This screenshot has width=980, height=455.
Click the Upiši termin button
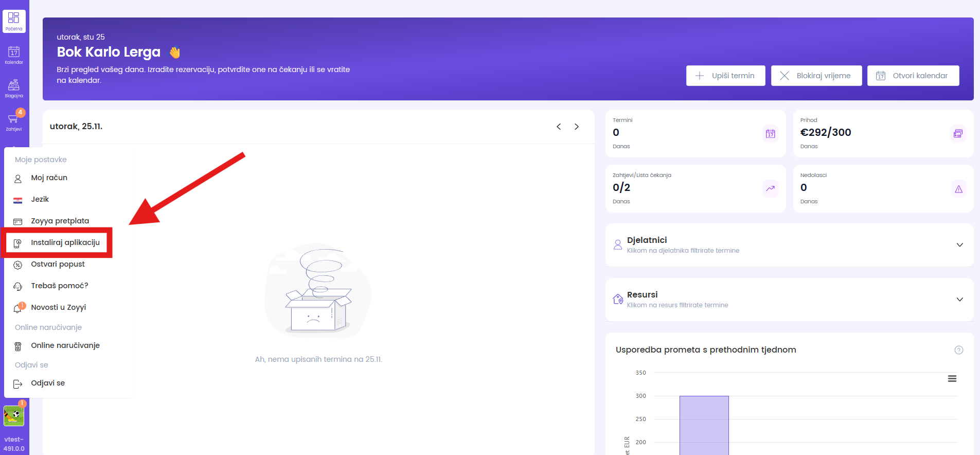725,76
